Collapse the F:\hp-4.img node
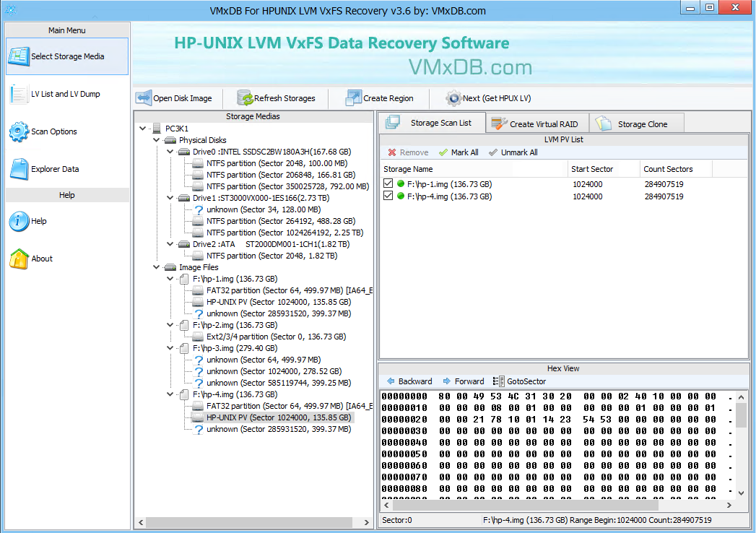 tap(170, 394)
